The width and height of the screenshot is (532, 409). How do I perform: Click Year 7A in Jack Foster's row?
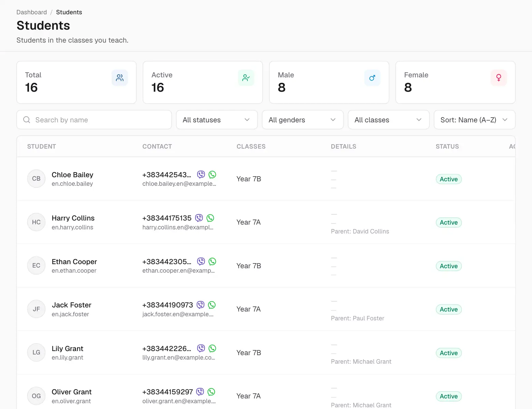249,309
